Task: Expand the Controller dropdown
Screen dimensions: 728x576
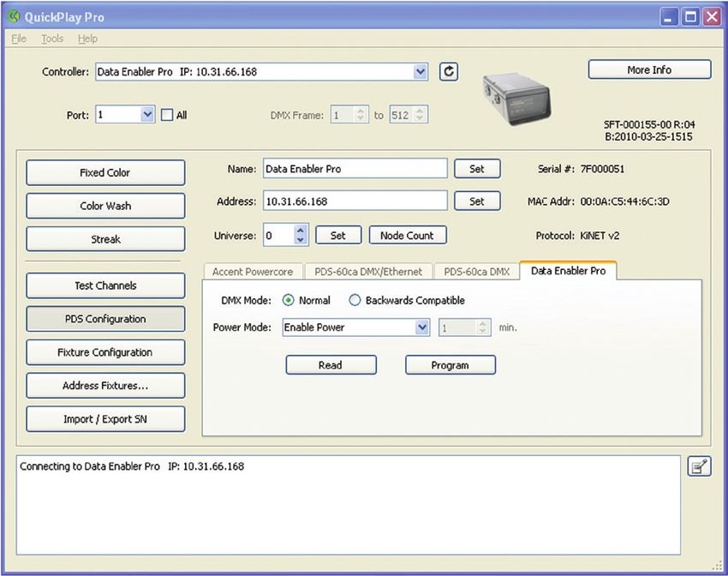Action: [421, 72]
